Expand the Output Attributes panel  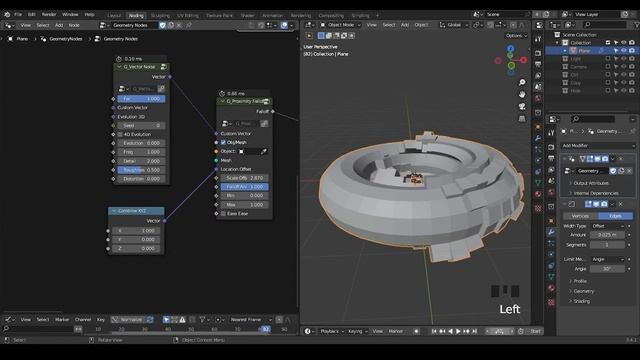(588, 183)
